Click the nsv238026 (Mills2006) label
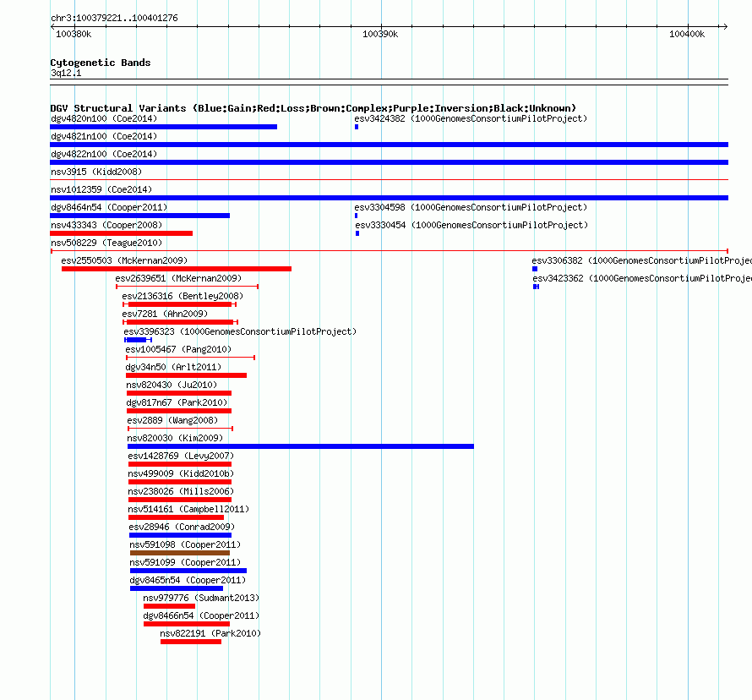This screenshot has width=752, height=700. [x=181, y=491]
